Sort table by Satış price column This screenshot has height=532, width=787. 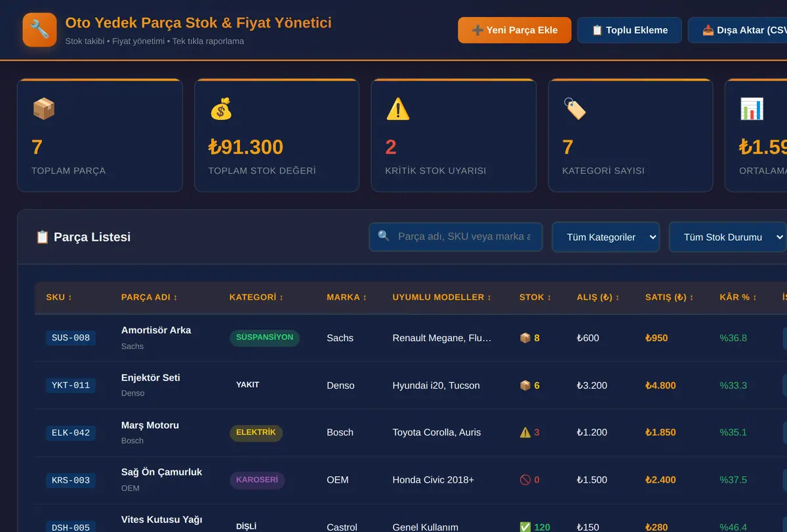click(670, 297)
